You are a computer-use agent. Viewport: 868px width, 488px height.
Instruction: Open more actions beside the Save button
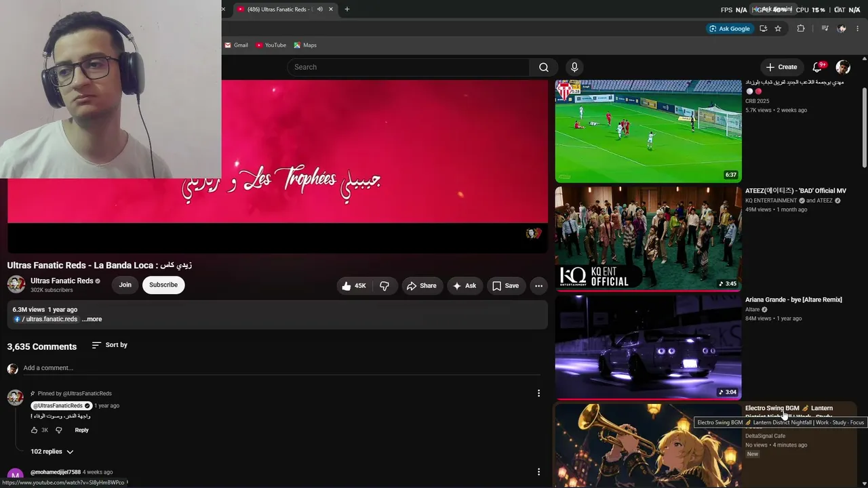[538, 286]
